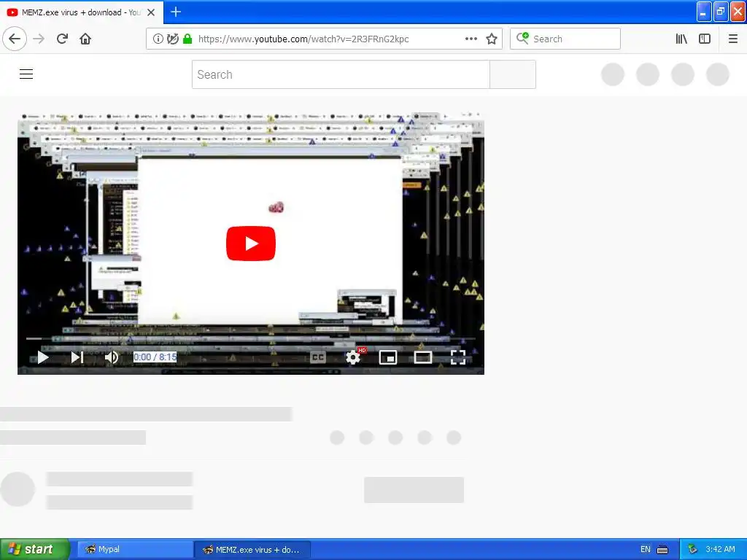
Task: Click the 3:42 AM clock
Action: [x=720, y=550]
